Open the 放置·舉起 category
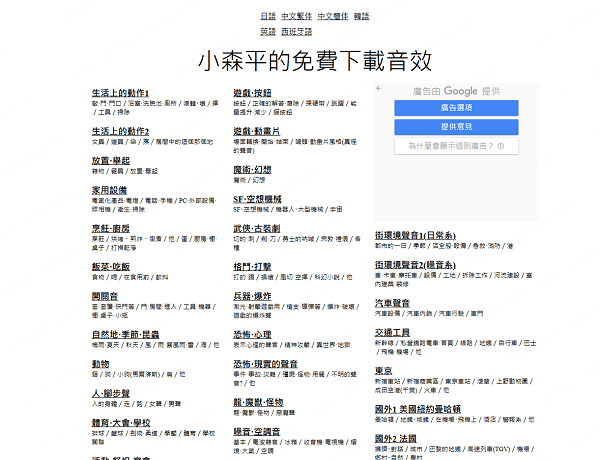The width and height of the screenshot is (600, 460). point(111,161)
